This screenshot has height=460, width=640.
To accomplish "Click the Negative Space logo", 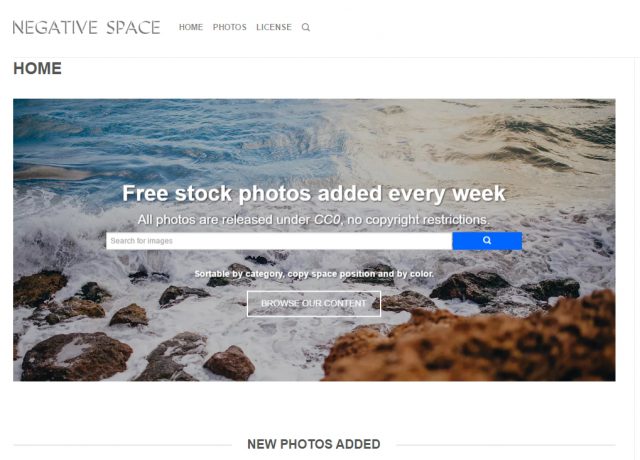I will [x=87, y=27].
